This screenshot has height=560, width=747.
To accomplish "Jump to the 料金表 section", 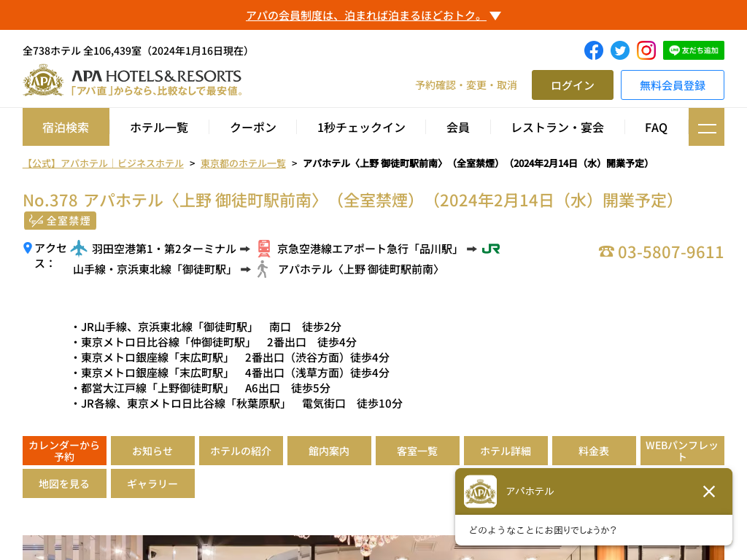I will (594, 451).
